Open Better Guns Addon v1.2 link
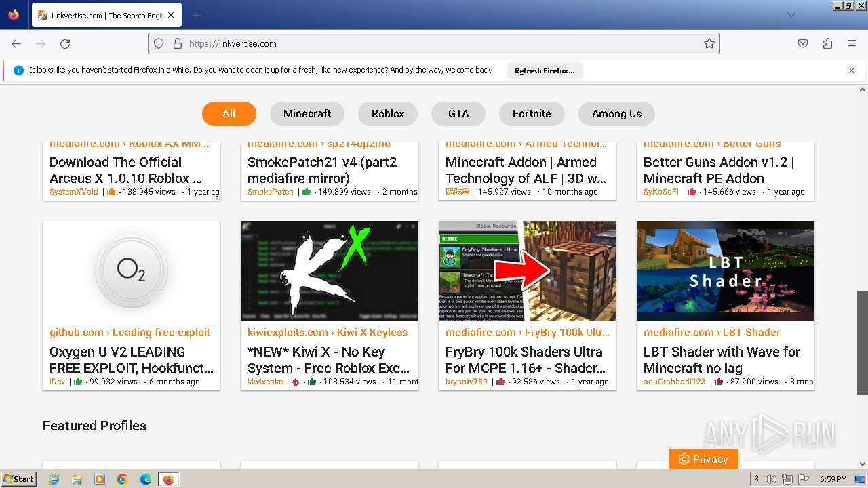Viewport: 868px width, 488px height. [718, 170]
